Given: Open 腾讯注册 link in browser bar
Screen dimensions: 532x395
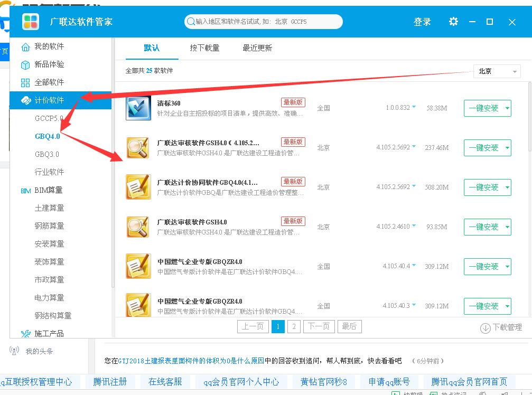Looking at the screenshot, I should (110, 382).
